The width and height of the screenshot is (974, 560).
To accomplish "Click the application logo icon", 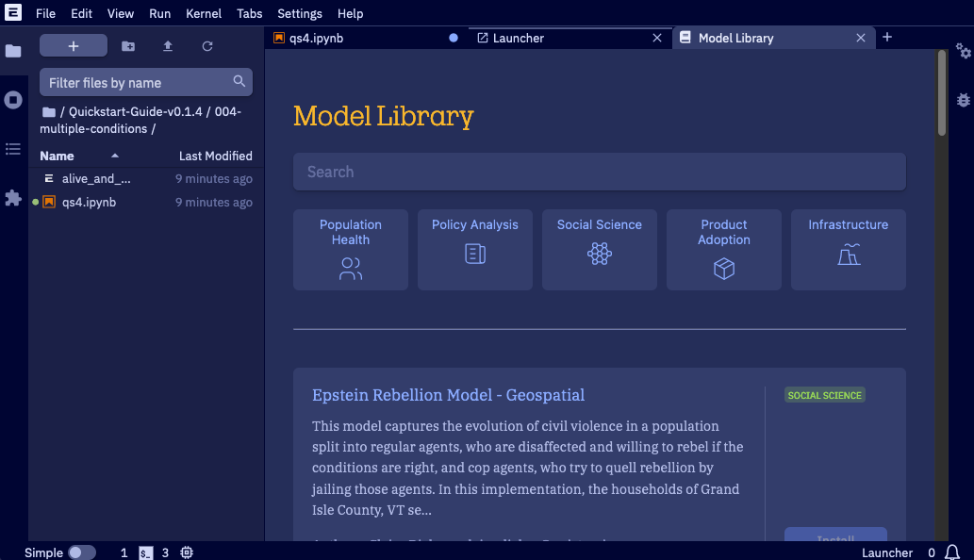I will tap(13, 12).
